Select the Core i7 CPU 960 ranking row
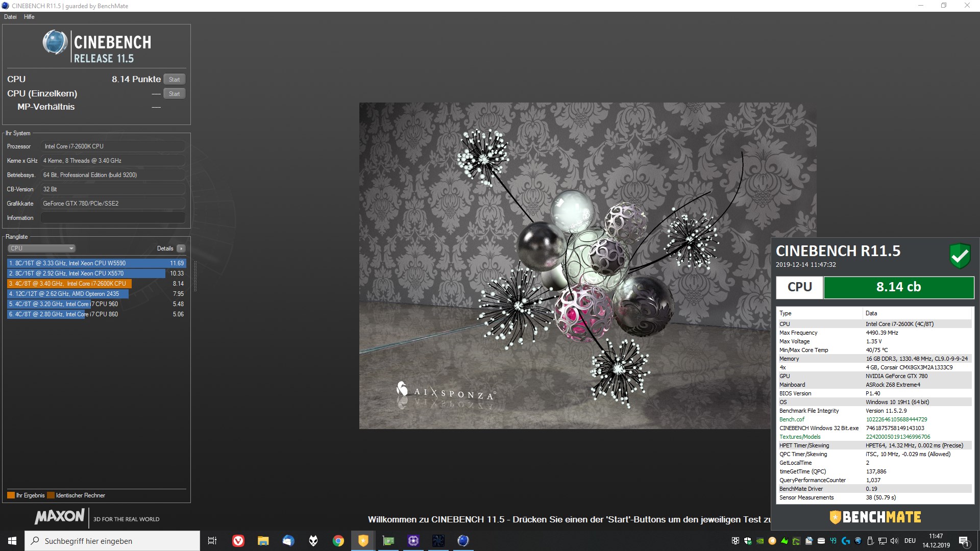 point(96,304)
